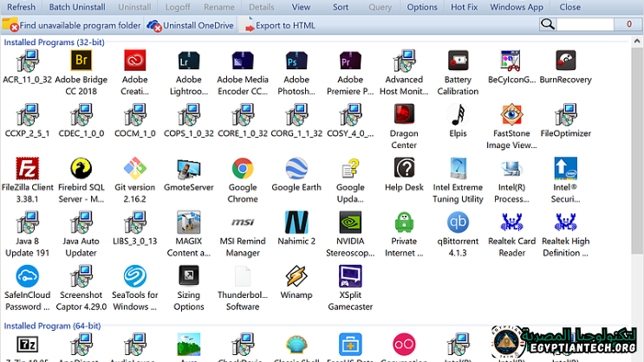
Task: Select the Adobe Media Encoder CC icon
Action: 243,61
